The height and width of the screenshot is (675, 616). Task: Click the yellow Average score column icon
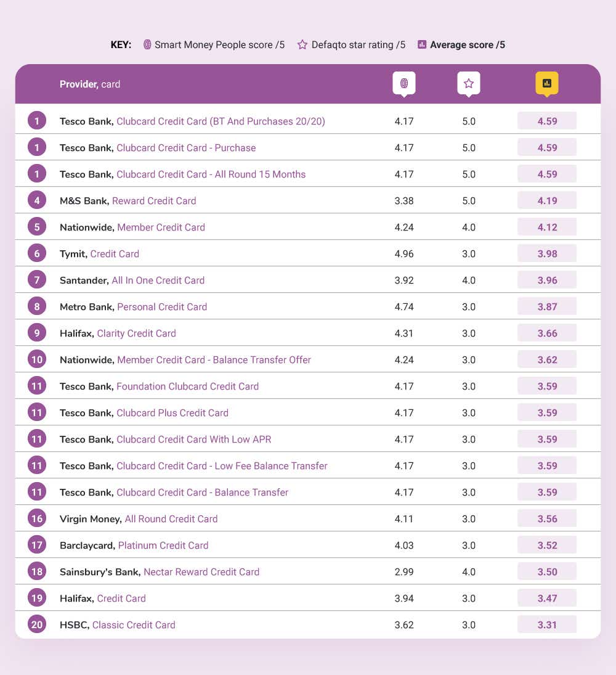point(546,83)
